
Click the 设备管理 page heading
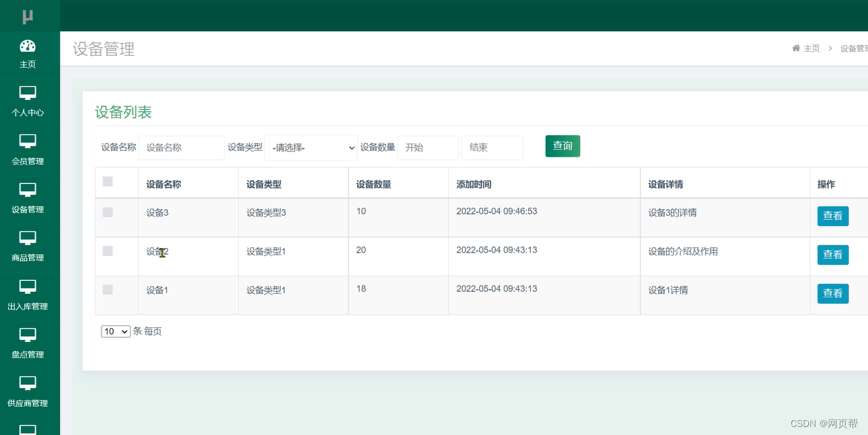tap(104, 49)
